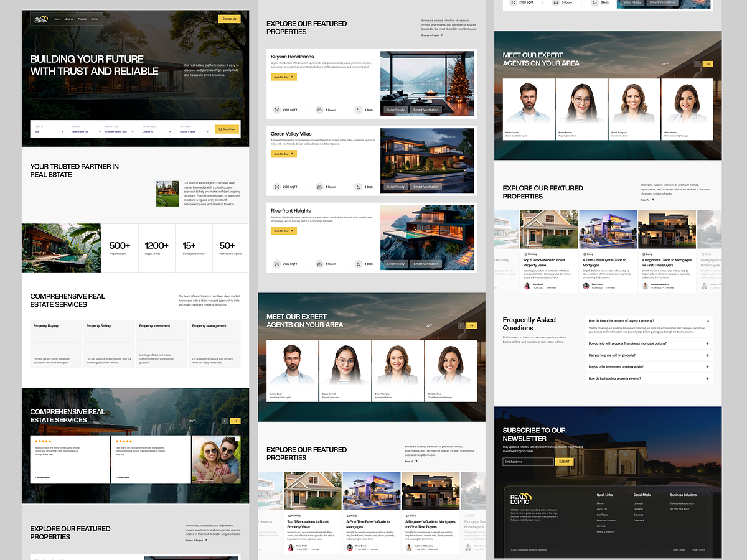Click the RealEspro logo in the footer
The height and width of the screenshot is (560, 747).
coord(520,499)
